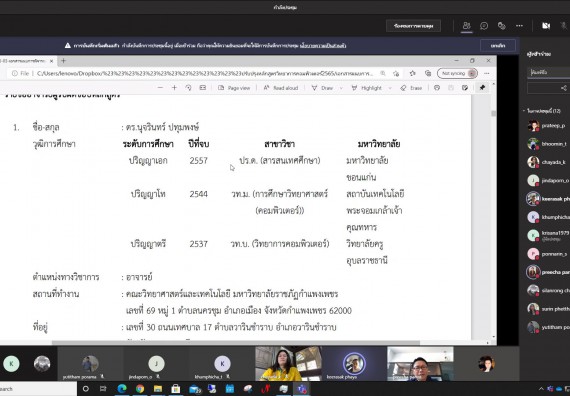
Task: Select the woman in yellow video thumbnail
Action: click(288, 364)
